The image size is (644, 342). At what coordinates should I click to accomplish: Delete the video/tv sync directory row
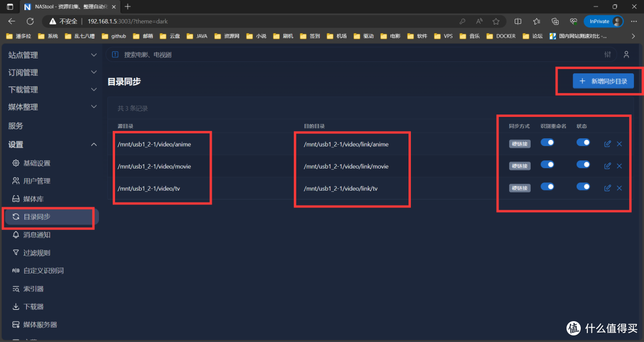[620, 188]
